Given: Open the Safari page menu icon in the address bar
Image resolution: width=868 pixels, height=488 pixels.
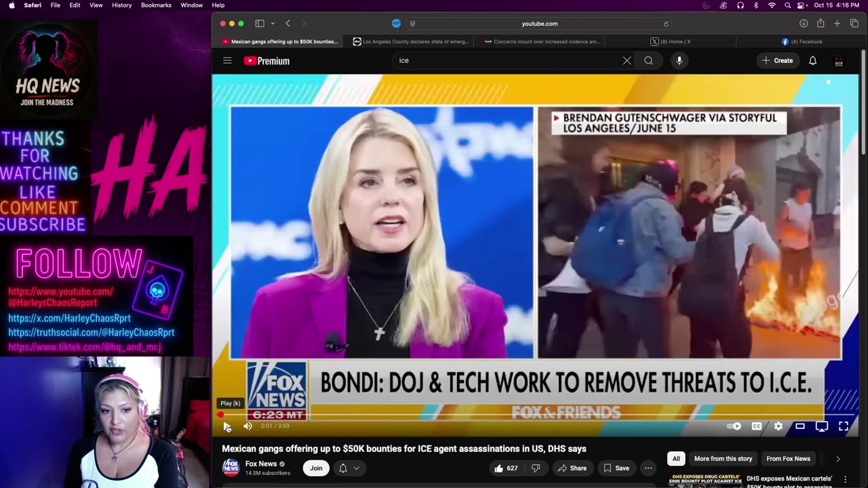Looking at the screenshot, I should (x=412, y=23).
